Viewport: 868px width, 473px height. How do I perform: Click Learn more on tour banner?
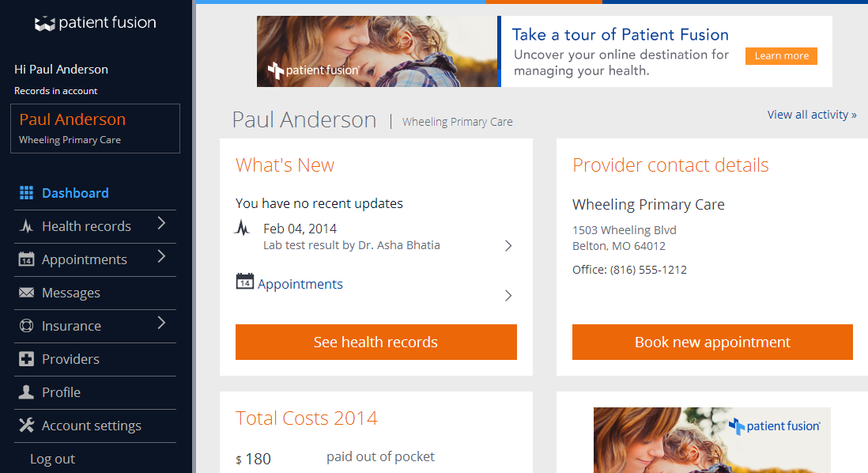coord(781,56)
